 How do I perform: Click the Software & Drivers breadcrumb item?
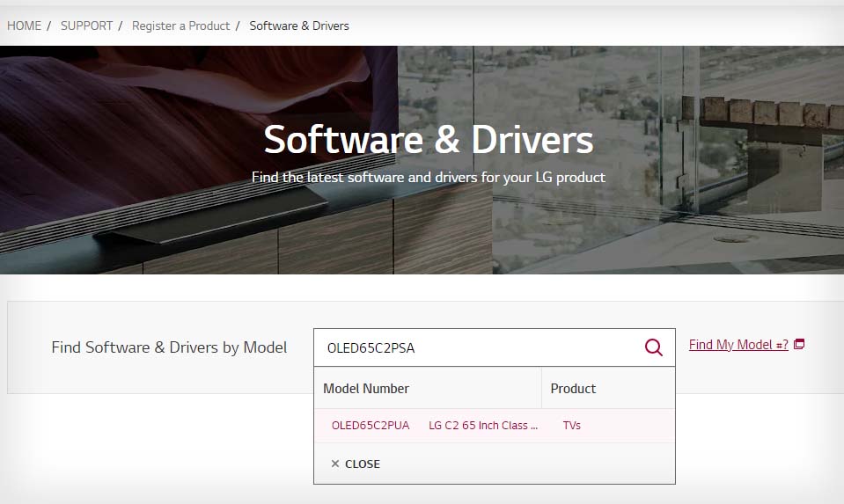click(299, 26)
